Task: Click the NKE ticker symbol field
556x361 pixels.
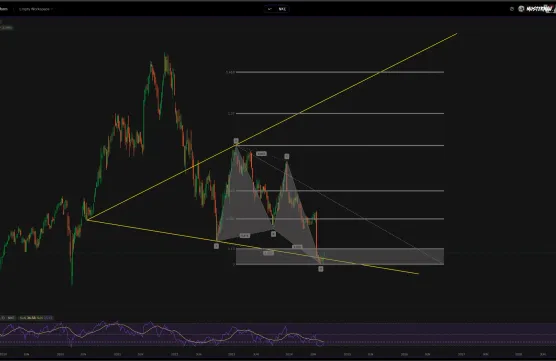Action: point(282,9)
